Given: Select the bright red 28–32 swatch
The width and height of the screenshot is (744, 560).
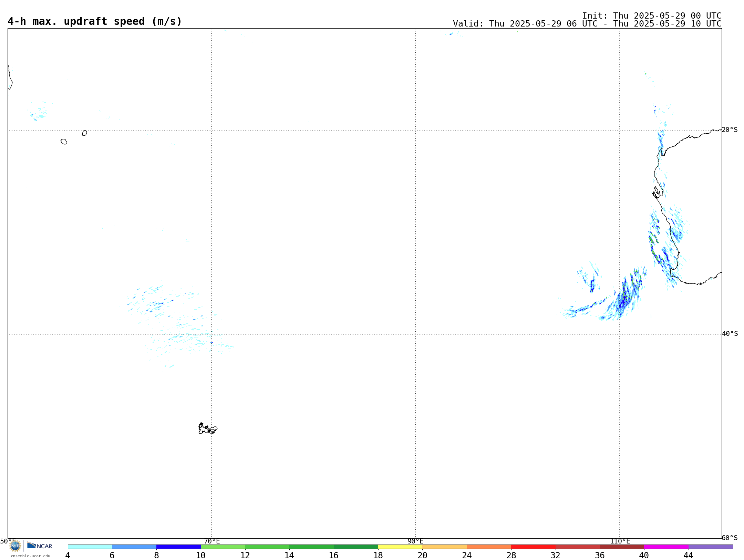Looking at the screenshot, I should tap(534, 547).
